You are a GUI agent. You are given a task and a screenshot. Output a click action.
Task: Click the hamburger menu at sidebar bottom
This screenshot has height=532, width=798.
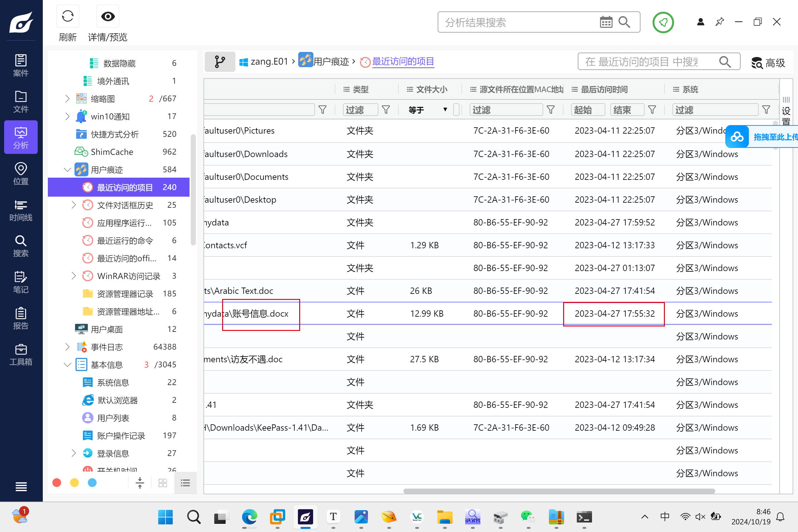click(x=21, y=486)
